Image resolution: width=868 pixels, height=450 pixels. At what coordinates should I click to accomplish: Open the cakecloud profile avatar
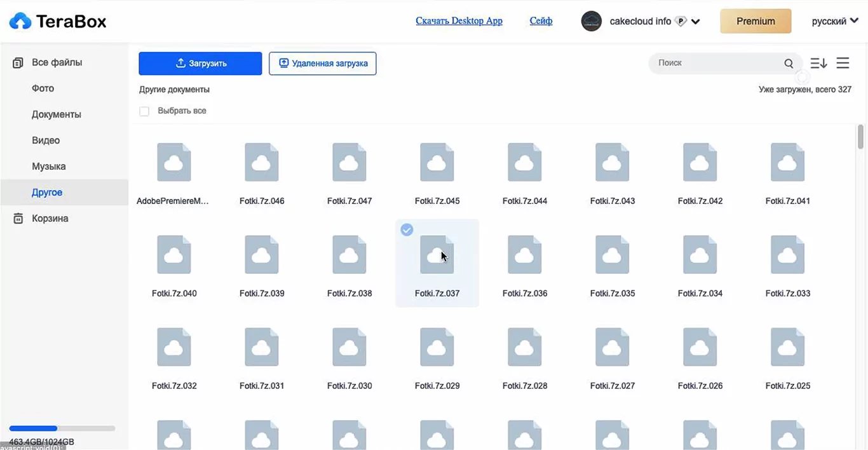coord(591,21)
